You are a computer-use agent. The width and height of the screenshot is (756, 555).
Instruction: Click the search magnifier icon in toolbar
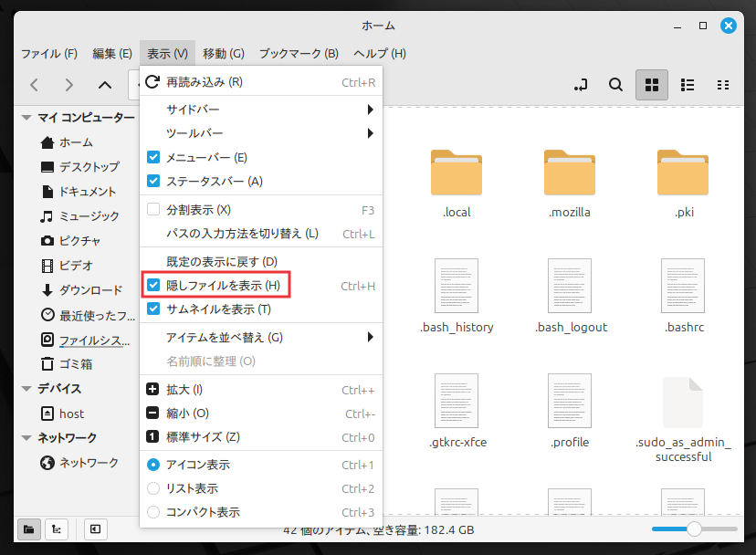coord(616,85)
